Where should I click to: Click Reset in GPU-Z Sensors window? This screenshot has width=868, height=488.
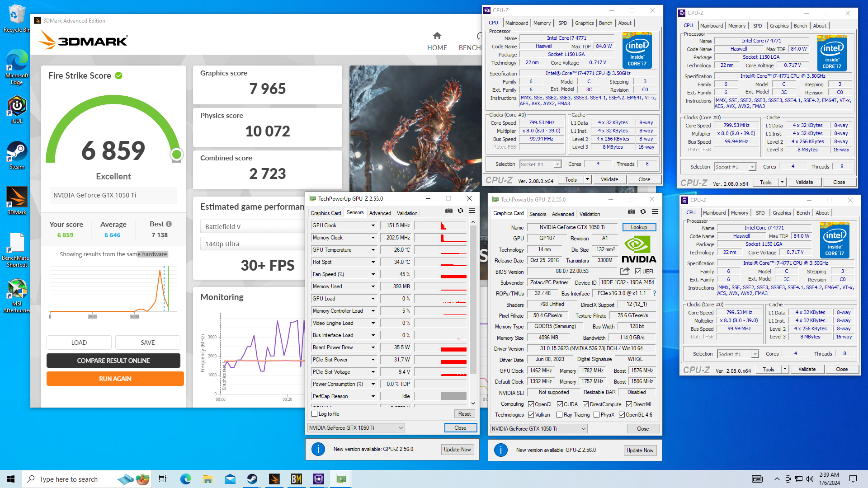coord(464,414)
